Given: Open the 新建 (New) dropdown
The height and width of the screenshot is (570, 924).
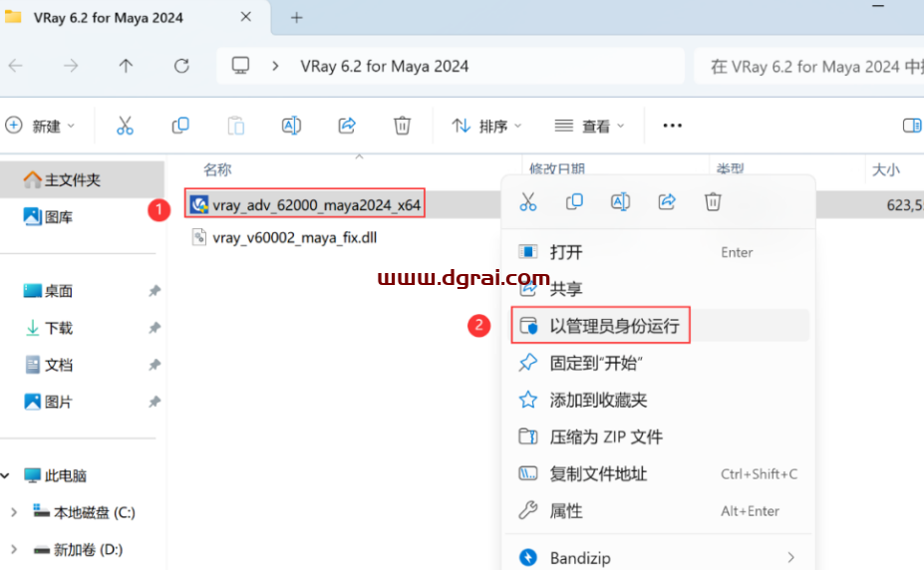Looking at the screenshot, I should (x=40, y=126).
